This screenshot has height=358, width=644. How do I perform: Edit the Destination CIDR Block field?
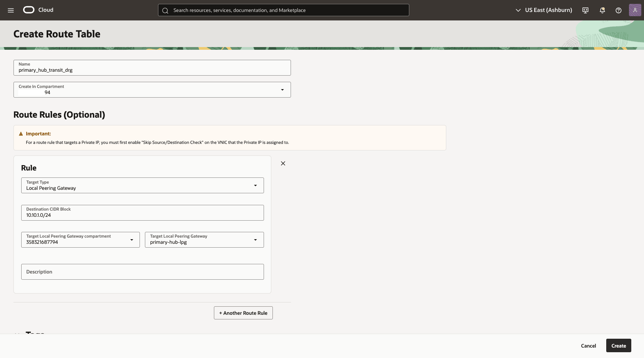142,215
